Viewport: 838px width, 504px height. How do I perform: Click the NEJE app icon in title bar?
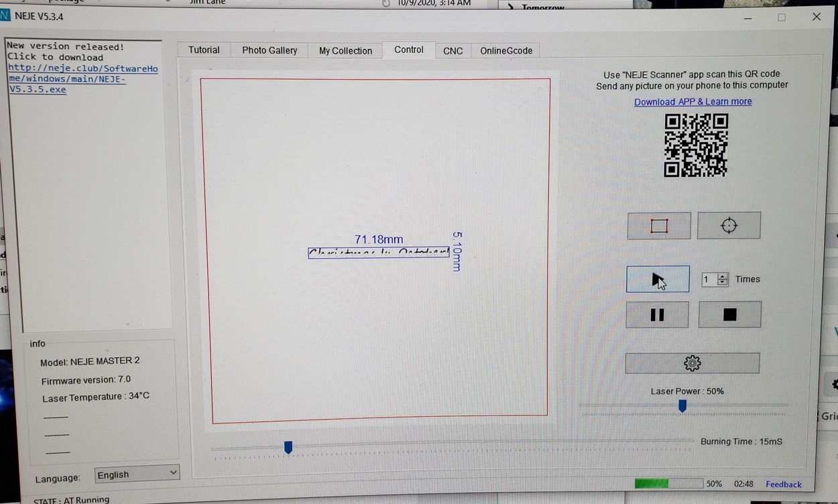coord(5,16)
